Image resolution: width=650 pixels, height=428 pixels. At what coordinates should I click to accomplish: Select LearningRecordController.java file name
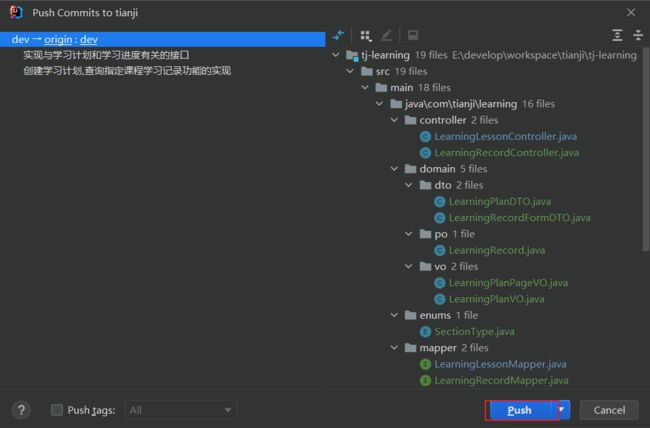(x=507, y=153)
